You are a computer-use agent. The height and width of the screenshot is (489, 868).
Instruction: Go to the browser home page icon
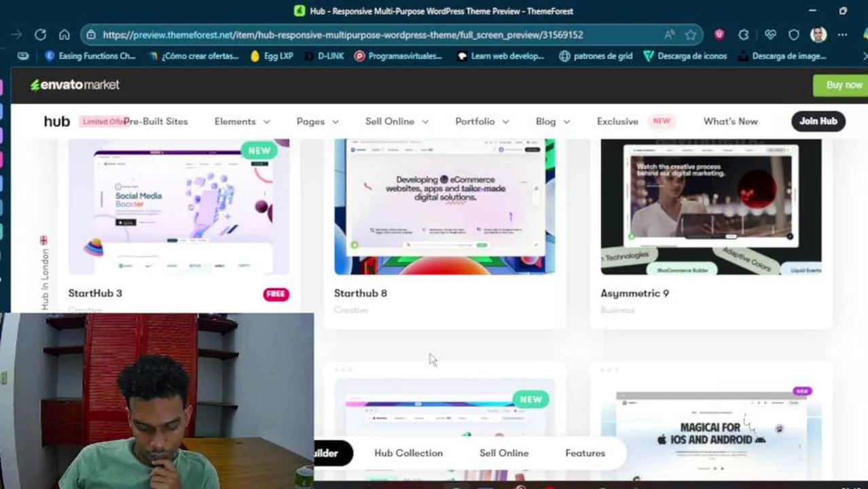(65, 35)
